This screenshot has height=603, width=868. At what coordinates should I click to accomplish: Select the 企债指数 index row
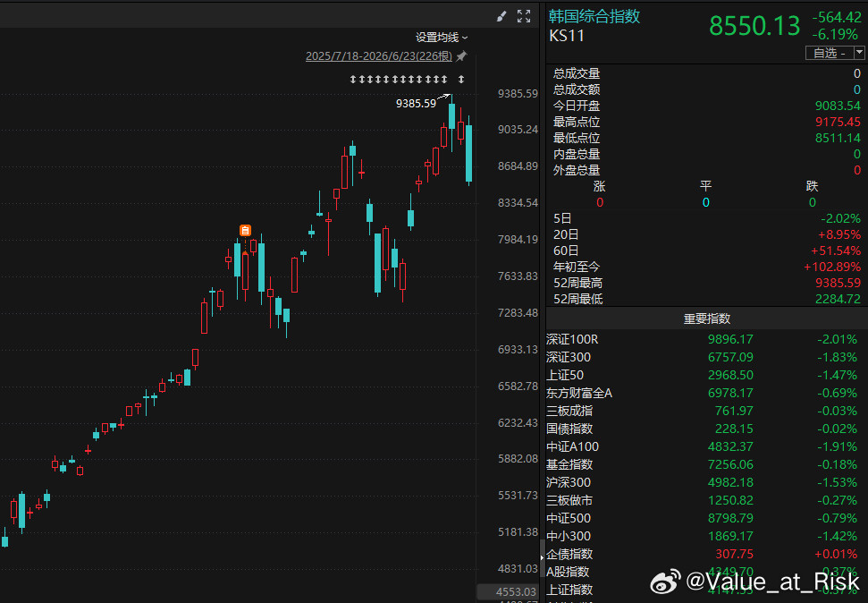(x=707, y=554)
